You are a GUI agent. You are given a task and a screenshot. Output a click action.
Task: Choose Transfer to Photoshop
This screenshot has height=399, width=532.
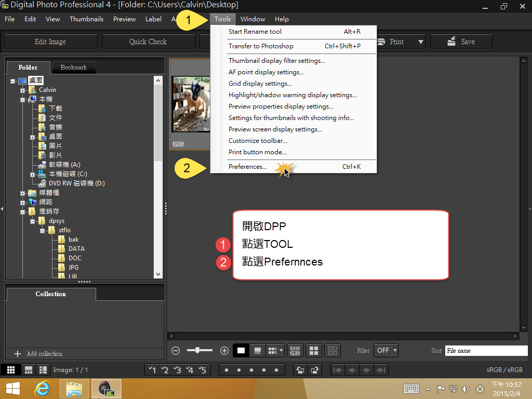(x=294, y=46)
